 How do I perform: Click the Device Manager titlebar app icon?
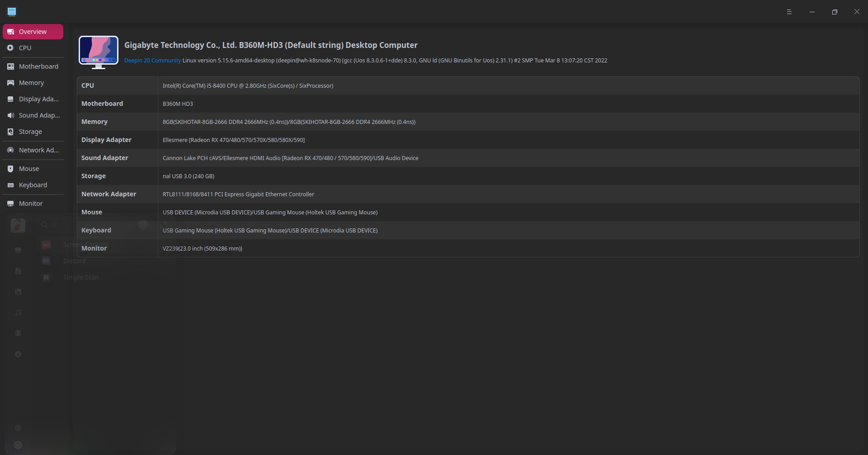11,11
